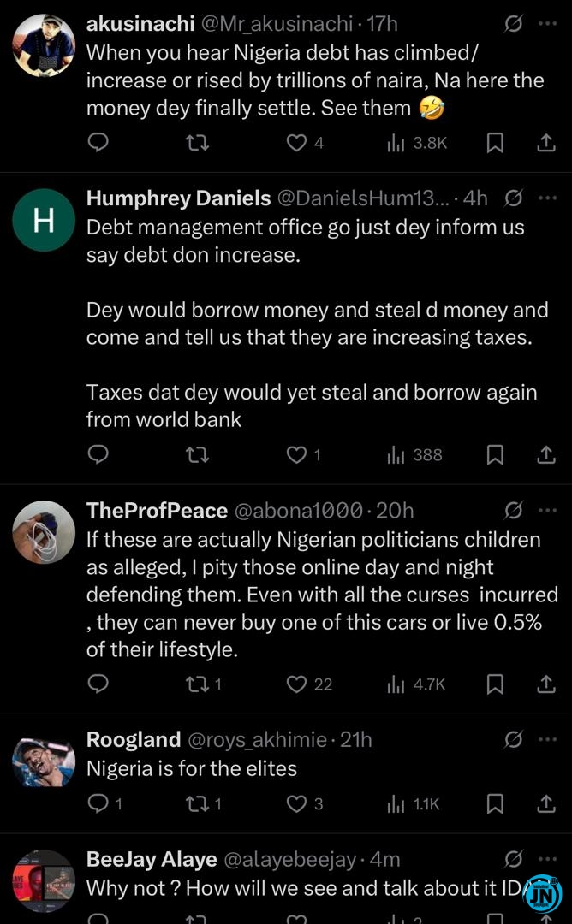
Task: Like Humphrey Daniels' tweet
Action: coord(296,454)
